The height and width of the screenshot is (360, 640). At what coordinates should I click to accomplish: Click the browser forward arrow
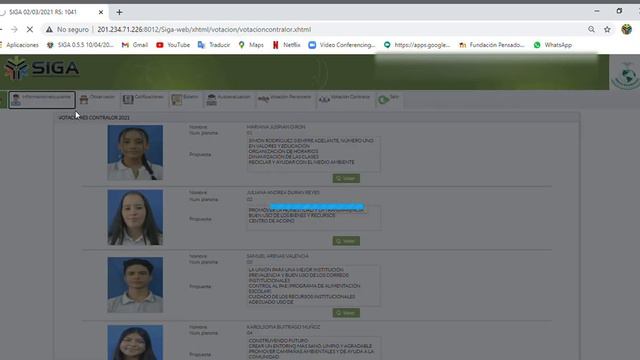click(14, 29)
